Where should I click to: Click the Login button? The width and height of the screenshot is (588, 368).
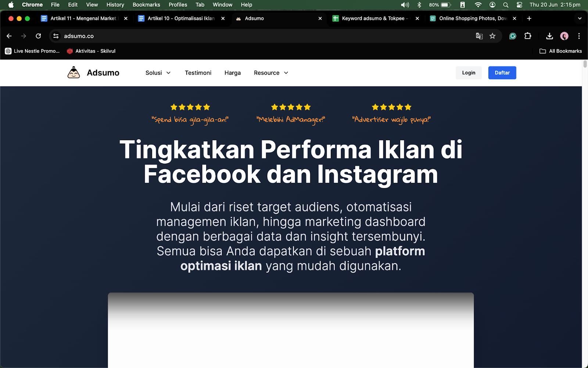pos(469,73)
